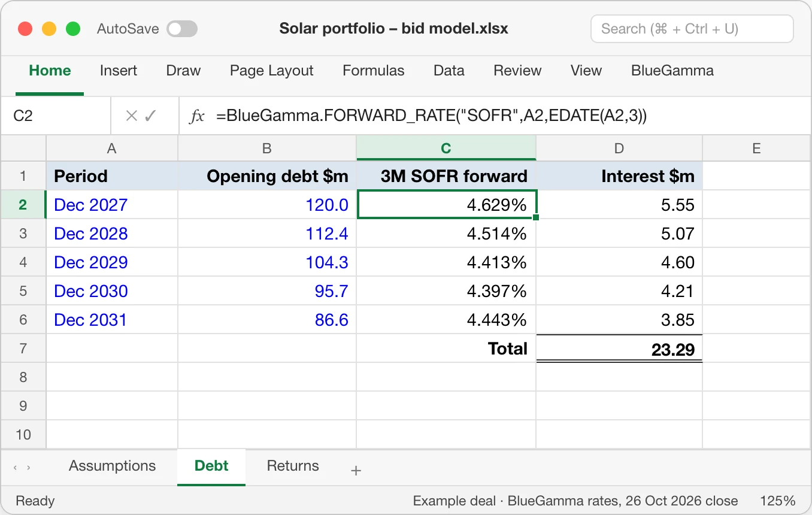Click the fx insert function icon
Screen dimensions: 812x515
[197, 116]
